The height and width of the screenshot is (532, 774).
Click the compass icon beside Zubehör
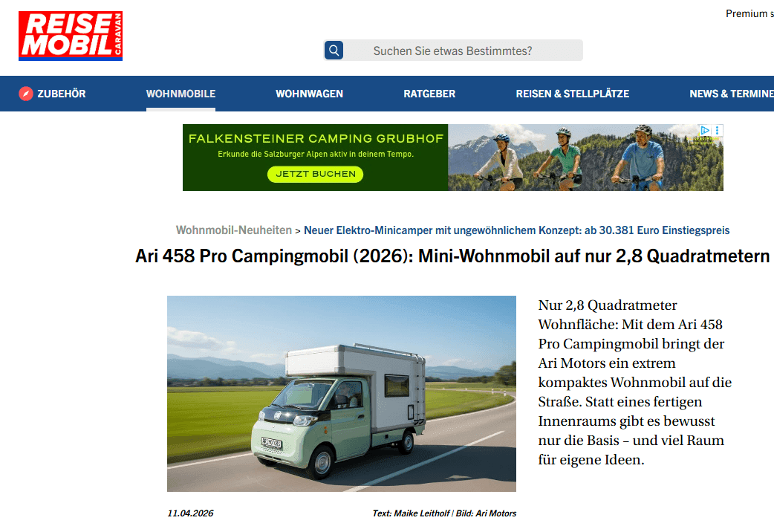pyautogui.click(x=26, y=94)
